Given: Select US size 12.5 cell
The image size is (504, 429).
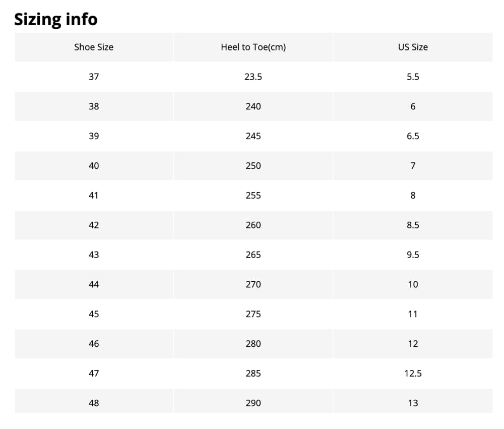Looking at the screenshot, I should [x=413, y=374].
